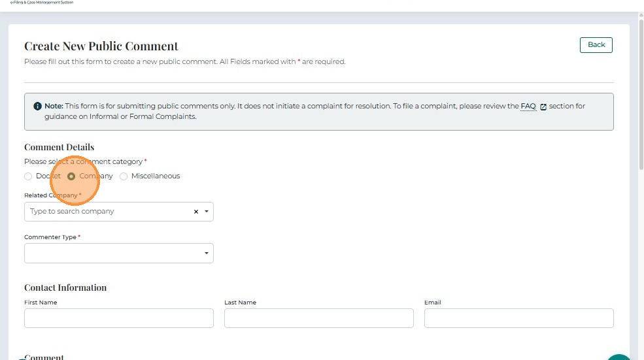This screenshot has height=360, width=644.
Task: Select the Docket comment category
Action: (28, 176)
